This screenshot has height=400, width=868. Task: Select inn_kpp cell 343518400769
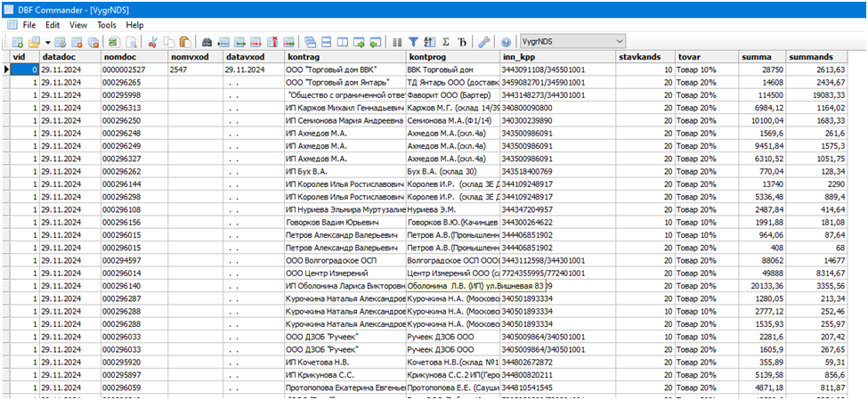tap(558, 171)
